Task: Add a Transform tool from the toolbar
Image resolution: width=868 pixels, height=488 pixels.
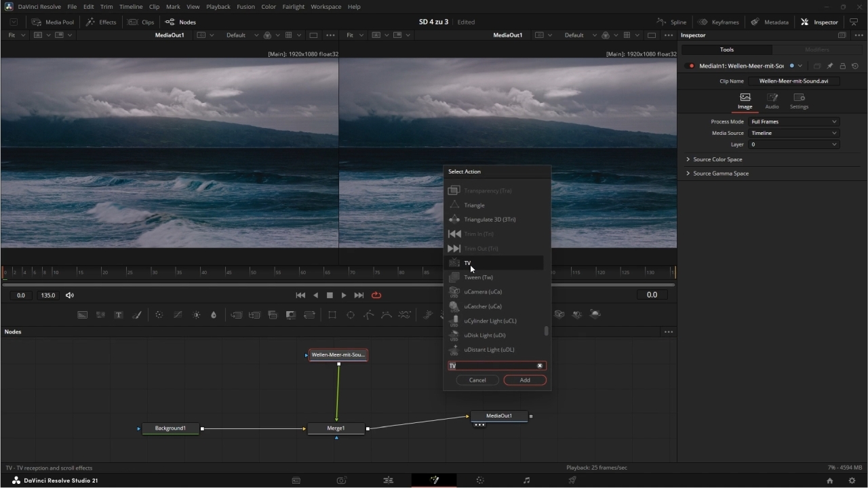Action: coord(309,314)
